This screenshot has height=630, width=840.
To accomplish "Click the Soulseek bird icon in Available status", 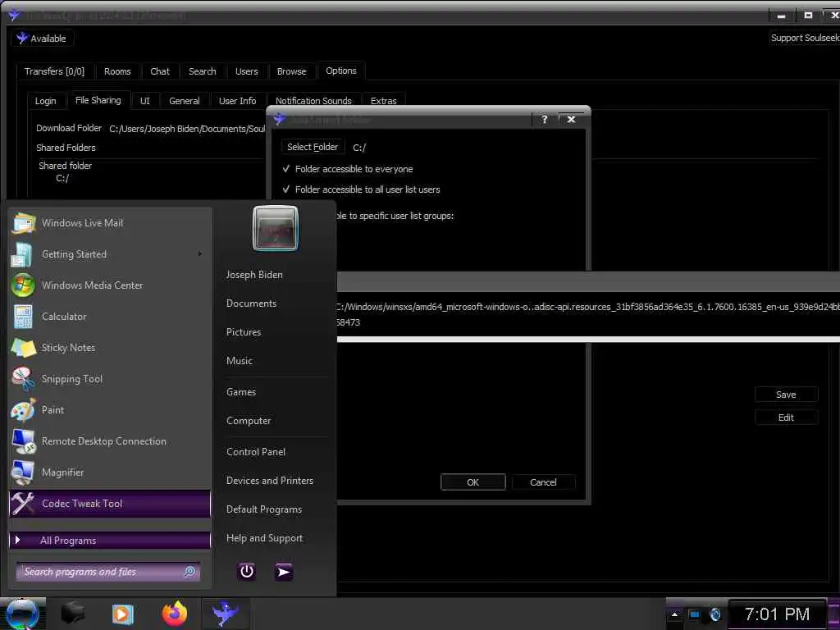I will click(22, 38).
